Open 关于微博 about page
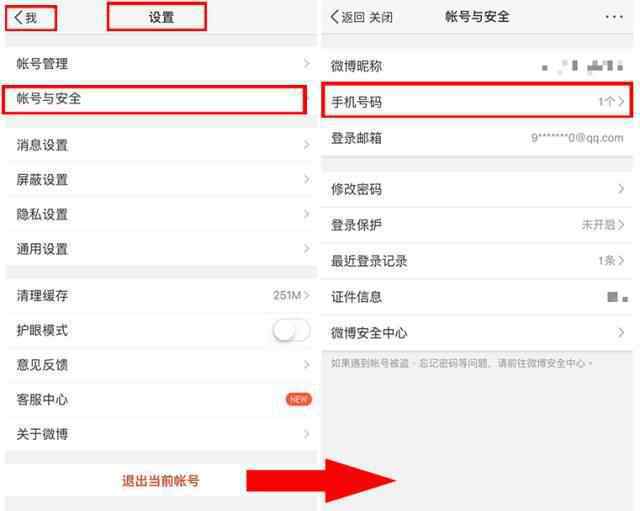The width and height of the screenshot is (640, 511). pos(161,434)
